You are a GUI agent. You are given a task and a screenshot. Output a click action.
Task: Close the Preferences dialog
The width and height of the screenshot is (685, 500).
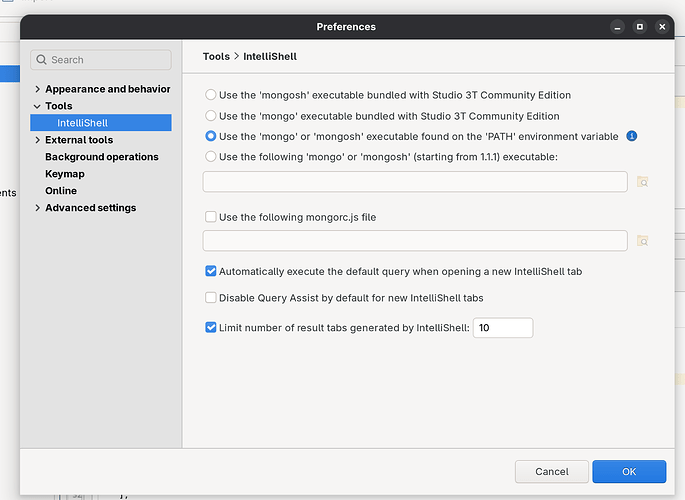[662, 27]
